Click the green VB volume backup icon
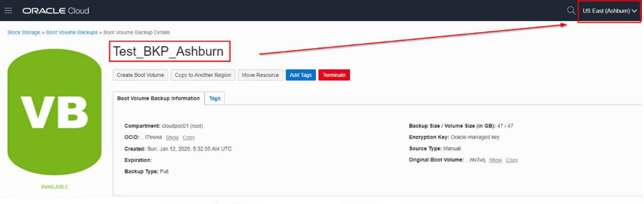644x204 pixels. (x=54, y=112)
